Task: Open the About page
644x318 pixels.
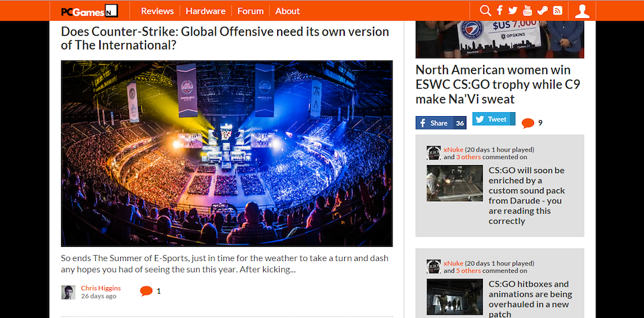Action: pyautogui.click(x=287, y=11)
